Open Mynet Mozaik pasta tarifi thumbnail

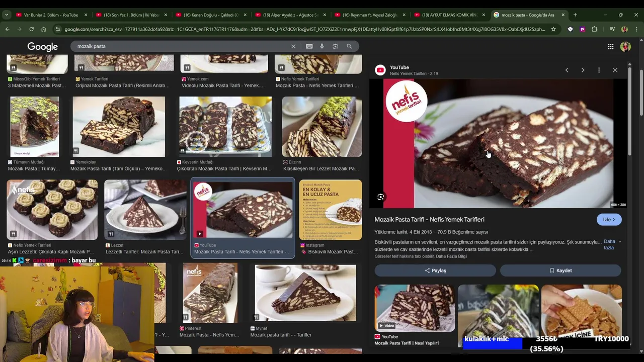(x=305, y=293)
